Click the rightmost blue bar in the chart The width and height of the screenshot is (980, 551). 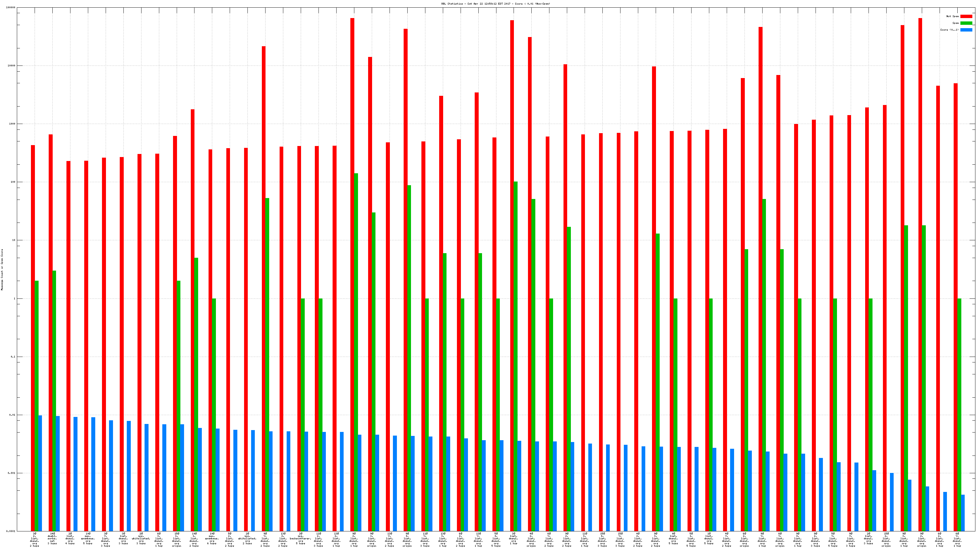pyautogui.click(x=963, y=513)
